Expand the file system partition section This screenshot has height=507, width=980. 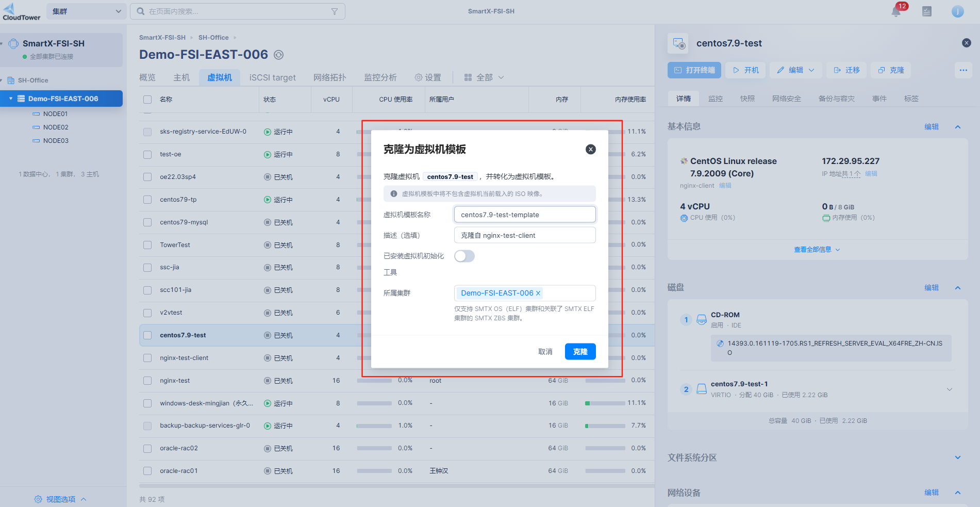[x=957, y=457]
